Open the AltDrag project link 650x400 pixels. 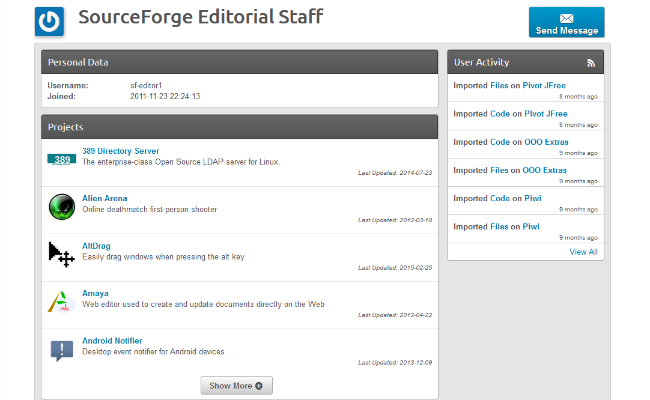pyautogui.click(x=96, y=246)
